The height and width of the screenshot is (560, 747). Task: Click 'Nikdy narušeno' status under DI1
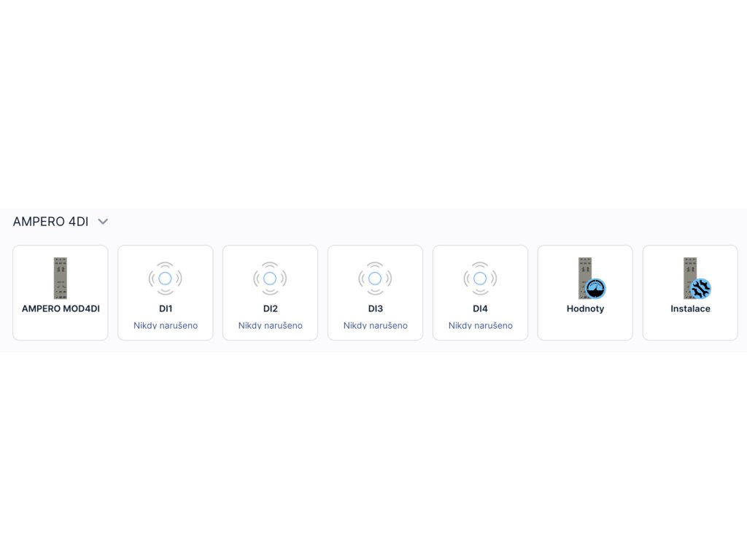[166, 325]
